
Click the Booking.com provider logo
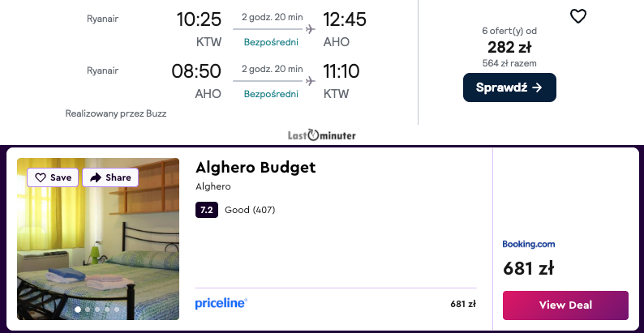528,244
